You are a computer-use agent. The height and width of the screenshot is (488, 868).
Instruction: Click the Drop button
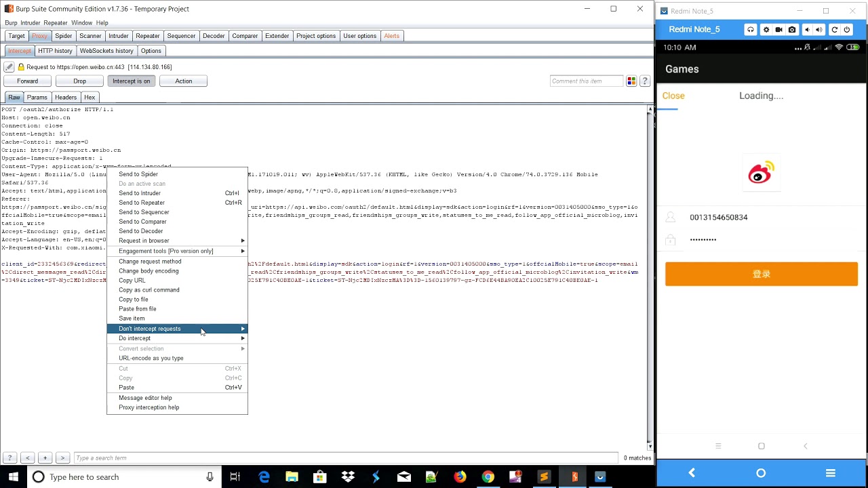point(79,81)
